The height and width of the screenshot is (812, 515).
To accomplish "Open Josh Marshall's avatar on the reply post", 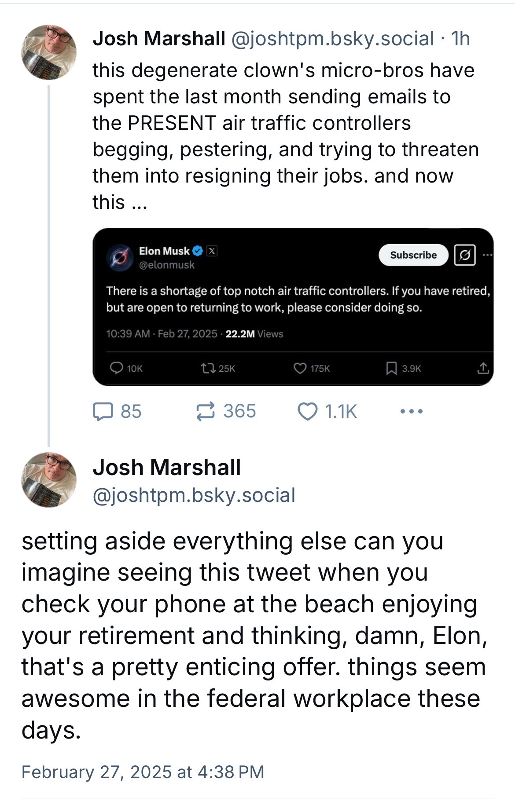I will coord(49,479).
